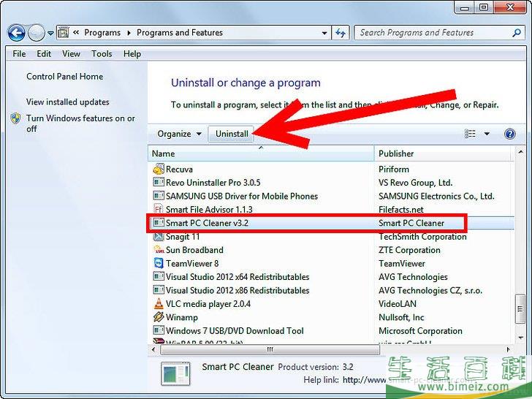Open Control Panel Home link
532x399 pixels.
(x=65, y=77)
